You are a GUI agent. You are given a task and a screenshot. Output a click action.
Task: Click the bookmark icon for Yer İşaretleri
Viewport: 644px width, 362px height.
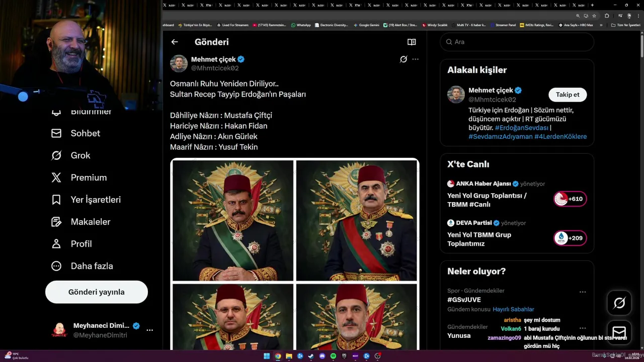tap(56, 200)
